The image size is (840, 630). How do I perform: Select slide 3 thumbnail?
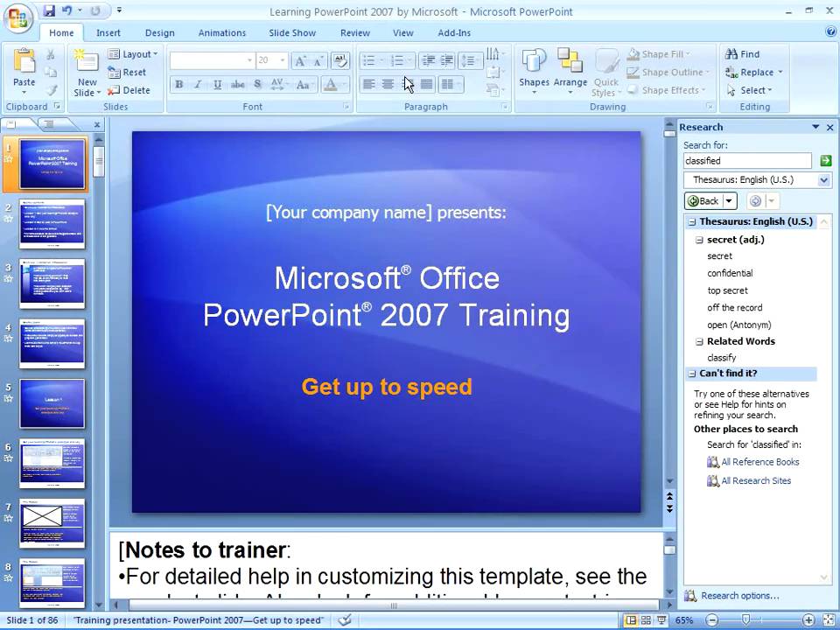(52, 283)
